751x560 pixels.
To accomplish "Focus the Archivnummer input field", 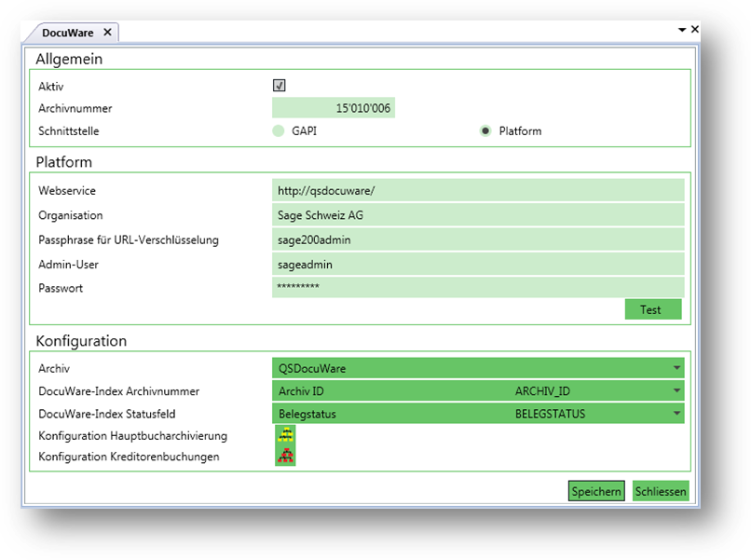I will coord(334,108).
